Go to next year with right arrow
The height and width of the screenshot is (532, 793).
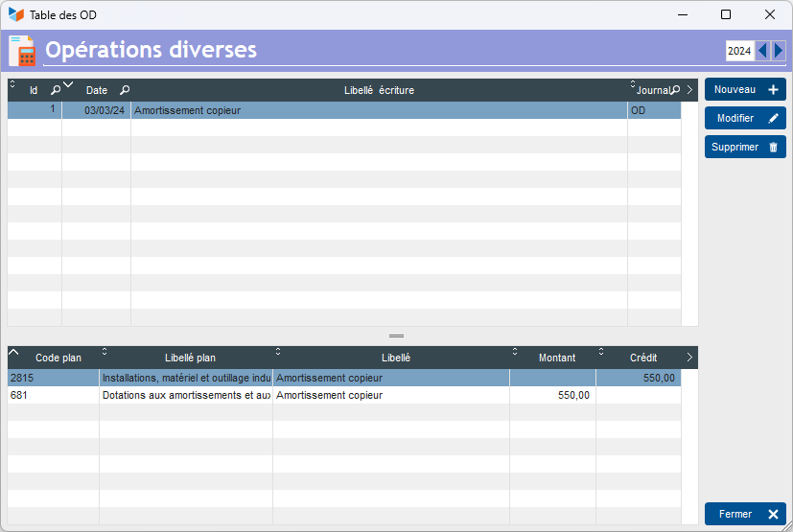click(x=778, y=51)
